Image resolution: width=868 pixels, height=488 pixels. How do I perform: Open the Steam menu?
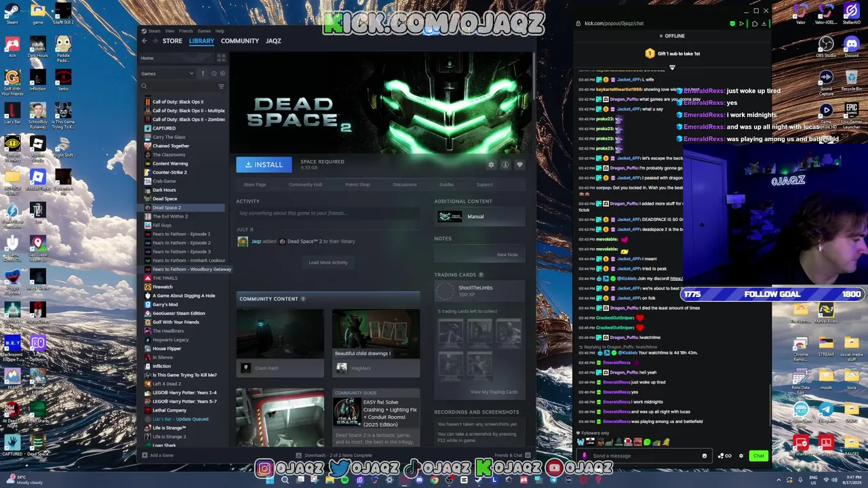click(155, 30)
